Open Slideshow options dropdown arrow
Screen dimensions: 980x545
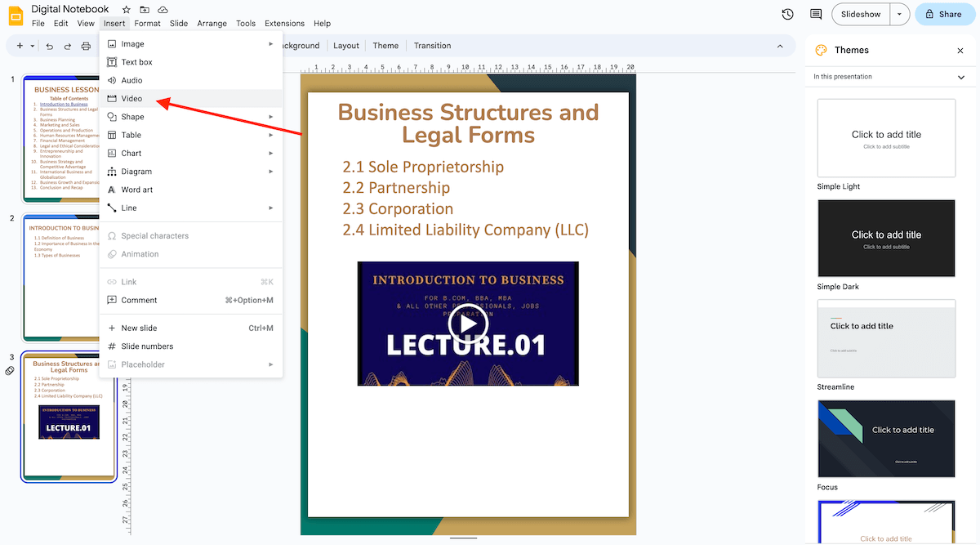[x=899, y=14]
